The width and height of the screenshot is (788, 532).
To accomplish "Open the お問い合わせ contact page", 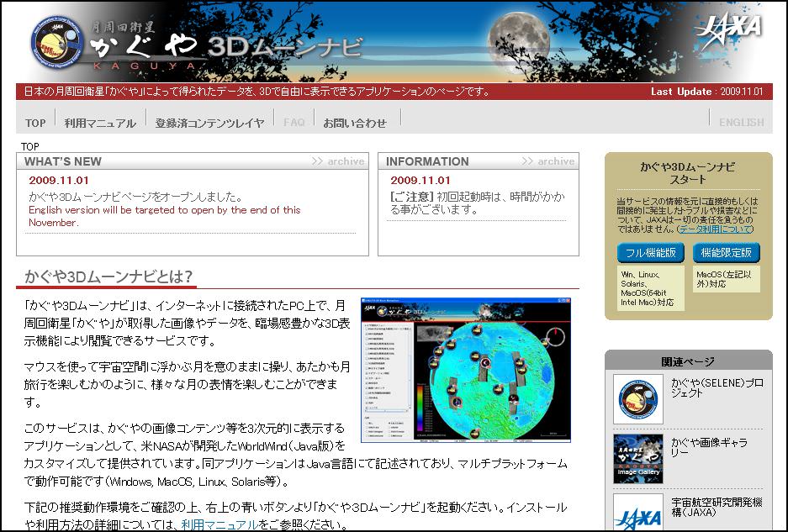I will [x=355, y=123].
